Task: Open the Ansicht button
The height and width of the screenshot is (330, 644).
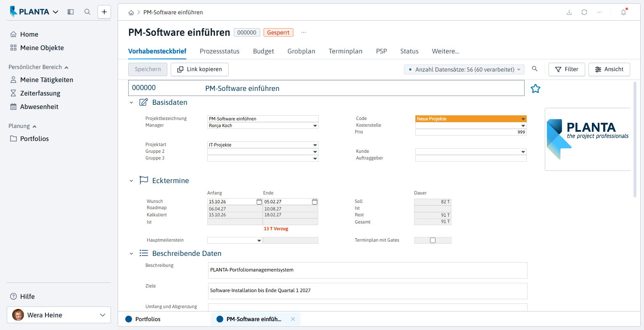Action: coord(609,69)
